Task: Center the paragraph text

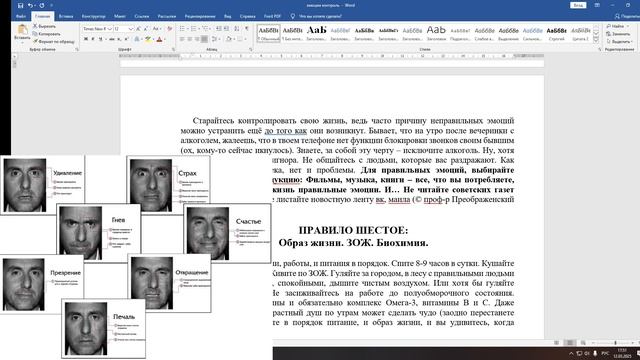Action: coord(190,39)
